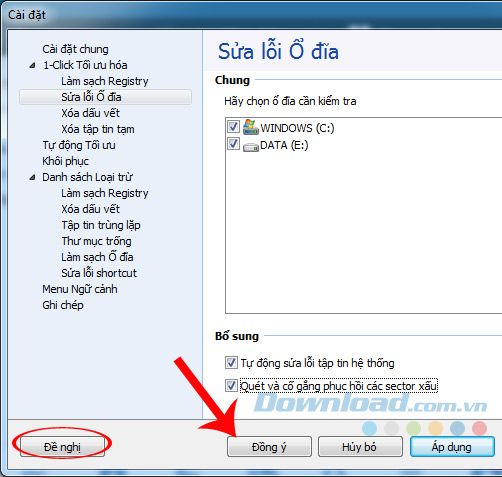Open 'Cài đặt chung' settings section
Viewport: 502px width, 477px height.
(x=75, y=49)
